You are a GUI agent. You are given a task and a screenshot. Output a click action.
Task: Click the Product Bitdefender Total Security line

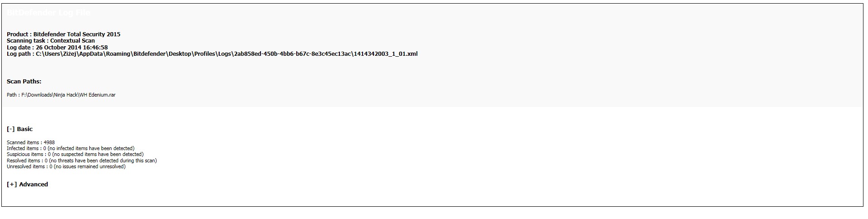click(x=64, y=34)
